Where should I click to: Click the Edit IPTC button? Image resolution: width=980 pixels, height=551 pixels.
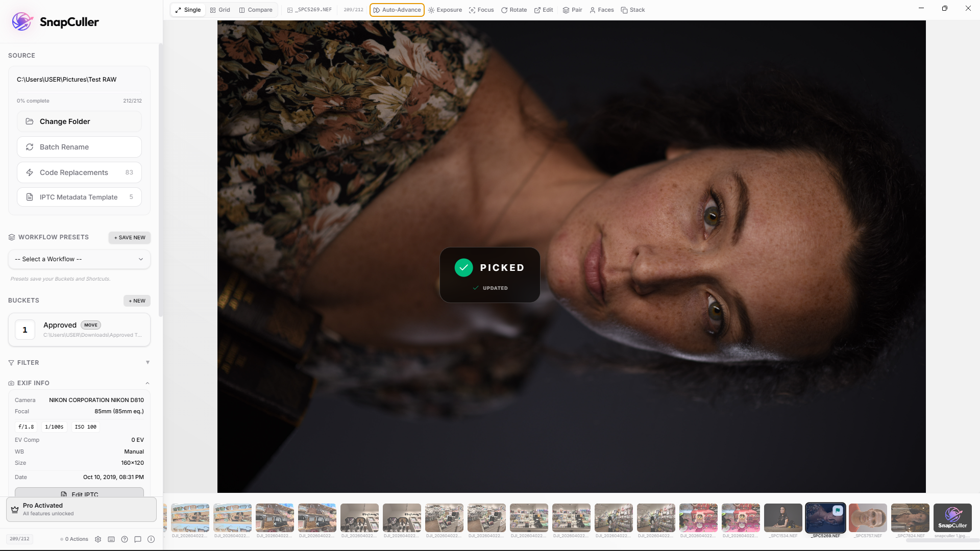pyautogui.click(x=79, y=493)
